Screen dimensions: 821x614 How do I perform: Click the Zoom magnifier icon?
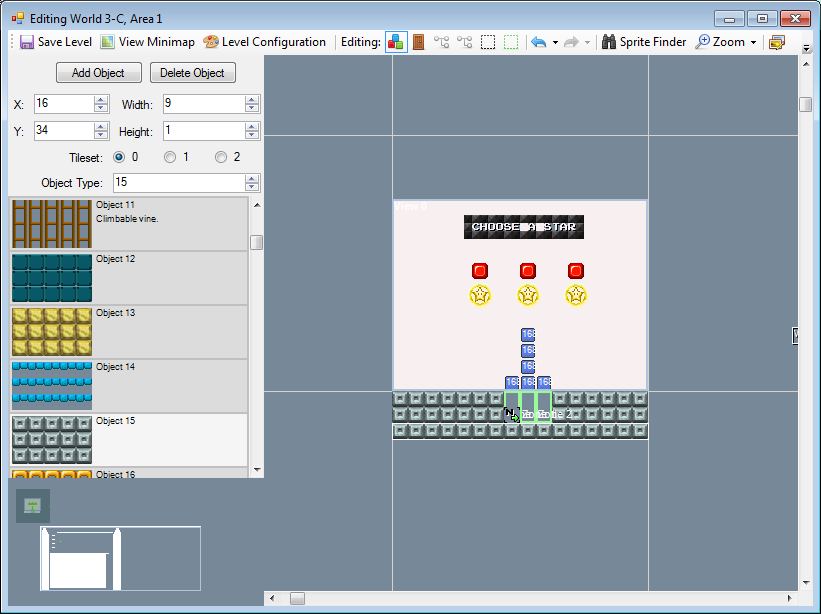702,42
